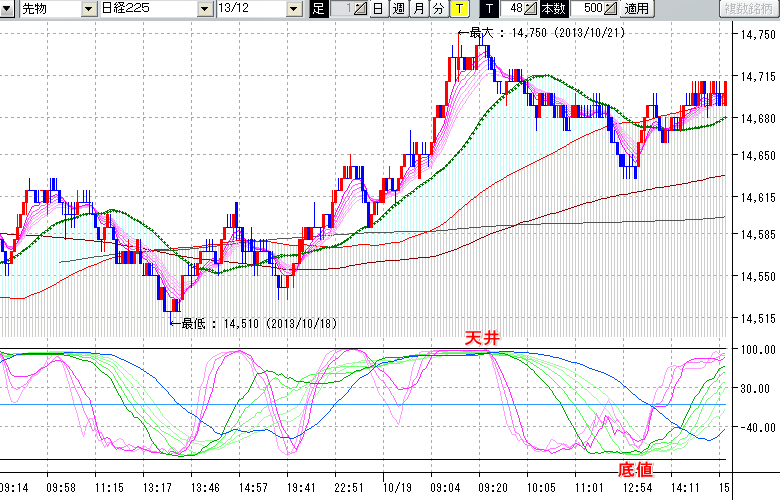Screen dimensions: 780x500
Task: Switch to 分 minute timeframe
Action: tap(438, 9)
